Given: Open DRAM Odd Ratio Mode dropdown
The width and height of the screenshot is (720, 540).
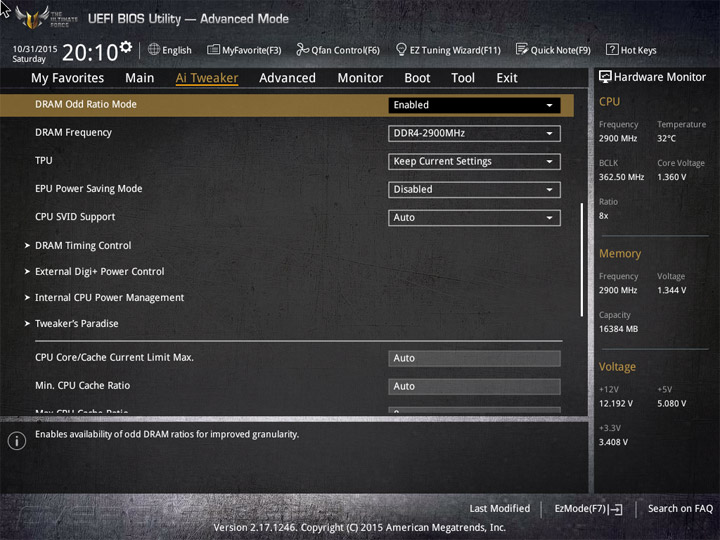Looking at the screenshot, I should pyautogui.click(x=474, y=105).
